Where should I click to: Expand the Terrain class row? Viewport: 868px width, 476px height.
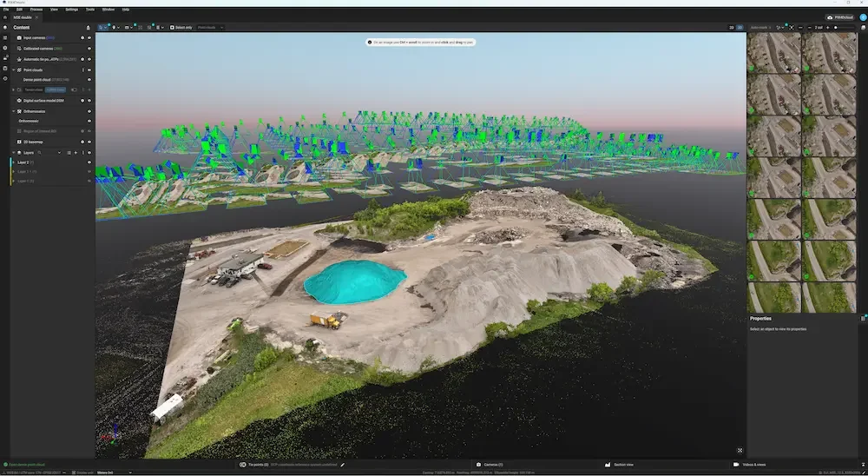[13, 89]
